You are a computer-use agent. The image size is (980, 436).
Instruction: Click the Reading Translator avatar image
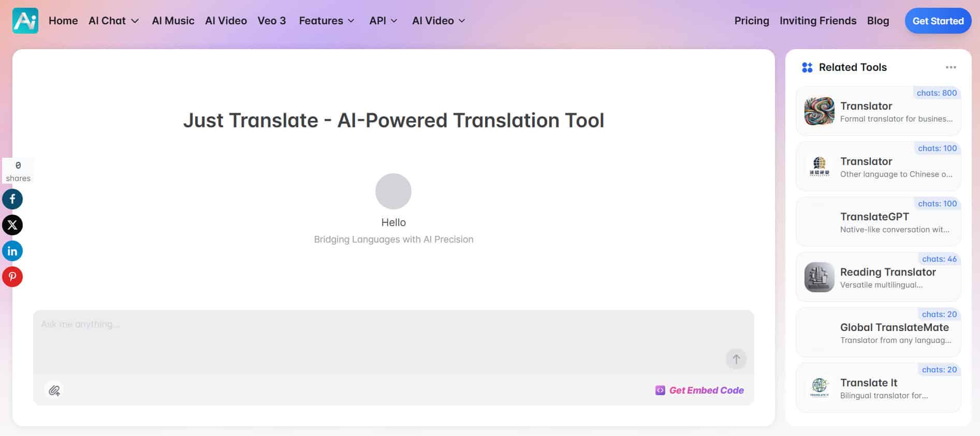(819, 277)
